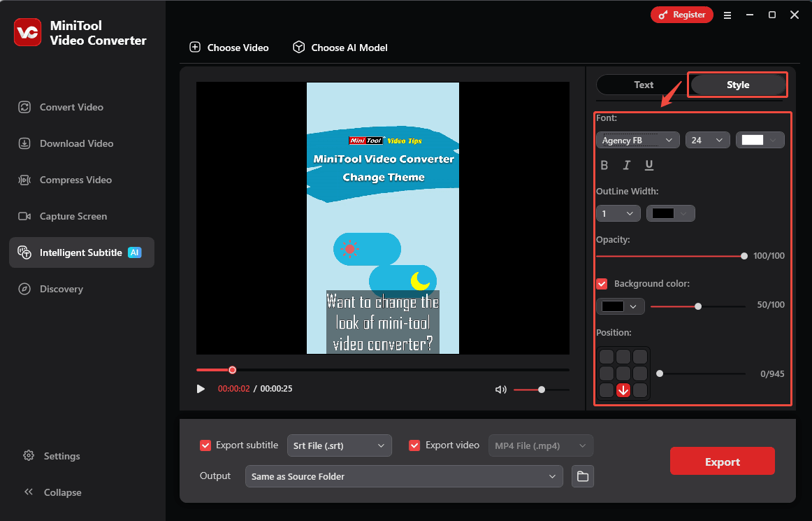Mute the video volume speaker icon

500,390
